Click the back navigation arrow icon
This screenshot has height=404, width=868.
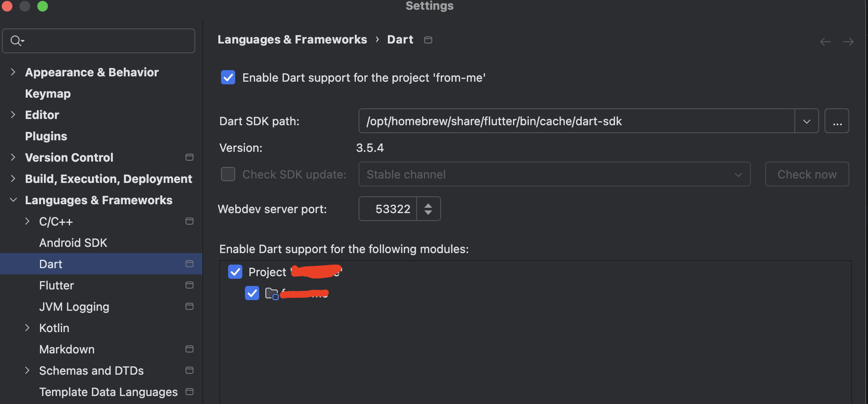pyautogui.click(x=825, y=42)
